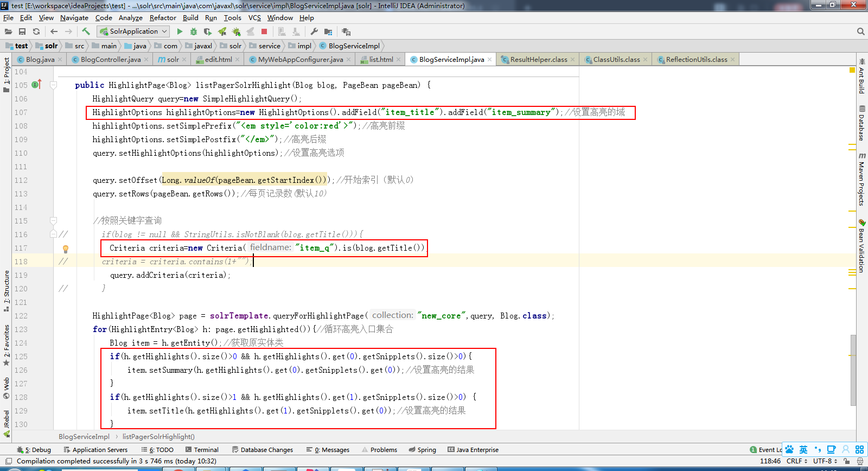
Task: Build project with the green hammer icon
Action: pyautogui.click(x=86, y=31)
